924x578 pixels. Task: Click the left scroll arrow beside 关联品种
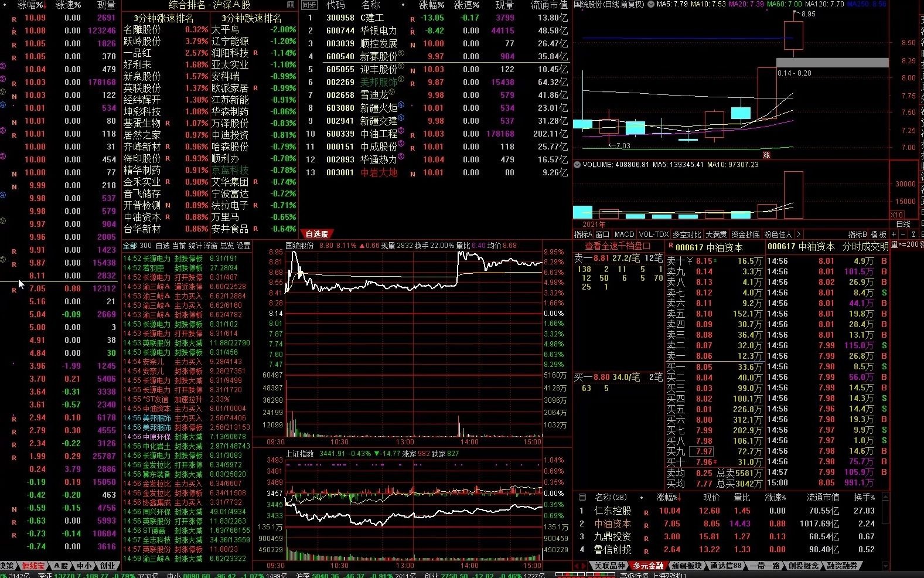tap(577, 566)
